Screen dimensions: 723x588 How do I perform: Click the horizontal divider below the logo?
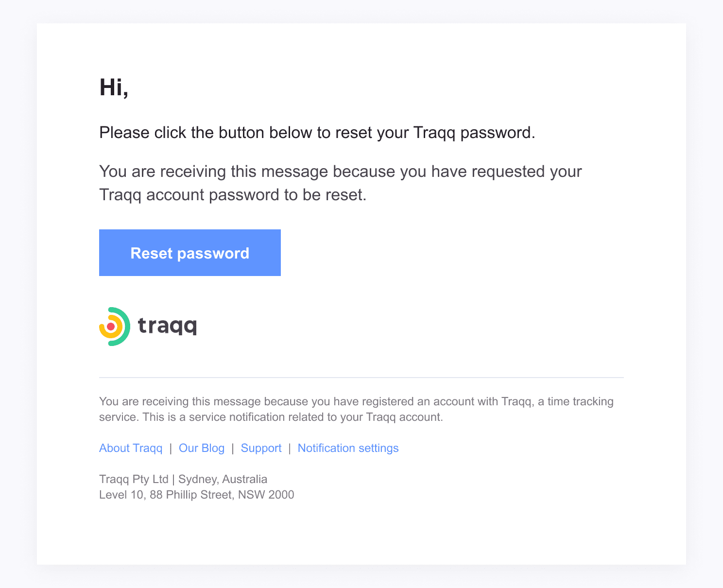click(361, 378)
